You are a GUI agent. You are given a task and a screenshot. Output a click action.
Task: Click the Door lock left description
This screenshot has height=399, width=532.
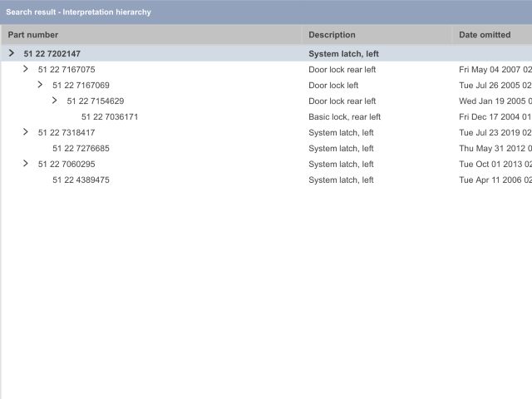[x=333, y=86]
